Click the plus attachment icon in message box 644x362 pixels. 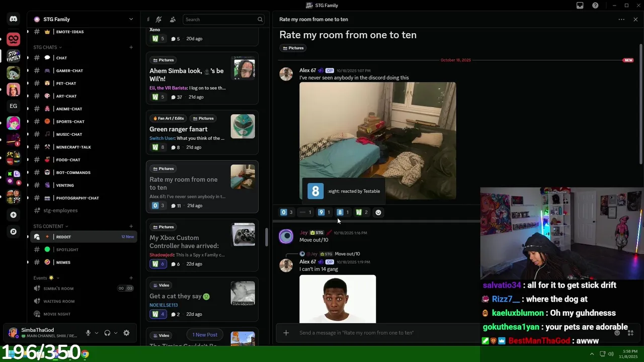[286, 333]
